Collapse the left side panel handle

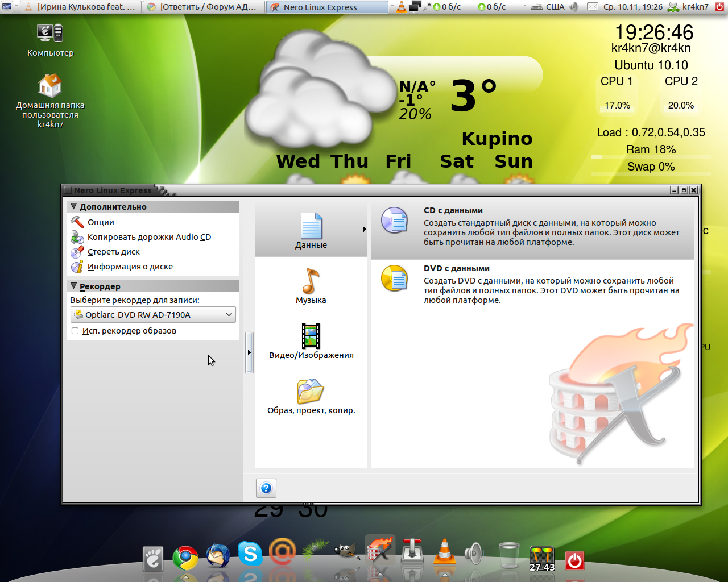(x=249, y=352)
